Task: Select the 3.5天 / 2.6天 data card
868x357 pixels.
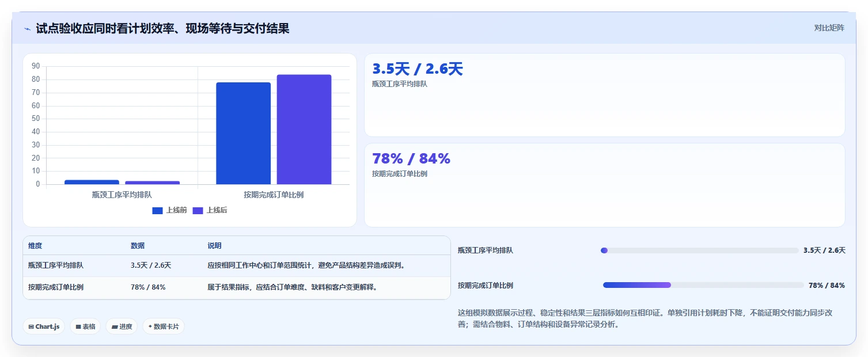Action: [605, 95]
